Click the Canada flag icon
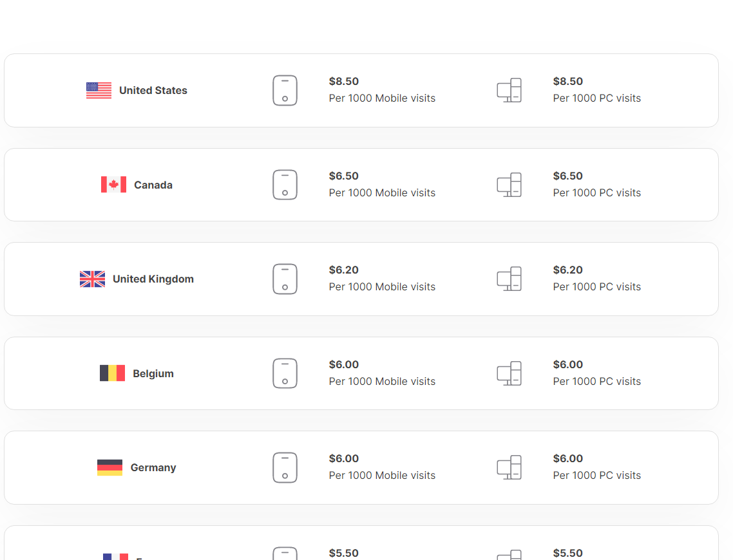The image size is (733, 560). tap(113, 185)
